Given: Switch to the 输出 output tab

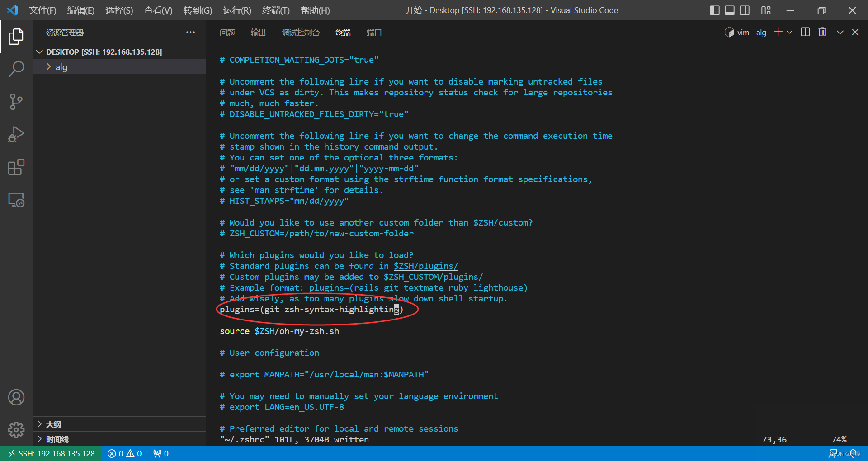Looking at the screenshot, I should tap(258, 33).
